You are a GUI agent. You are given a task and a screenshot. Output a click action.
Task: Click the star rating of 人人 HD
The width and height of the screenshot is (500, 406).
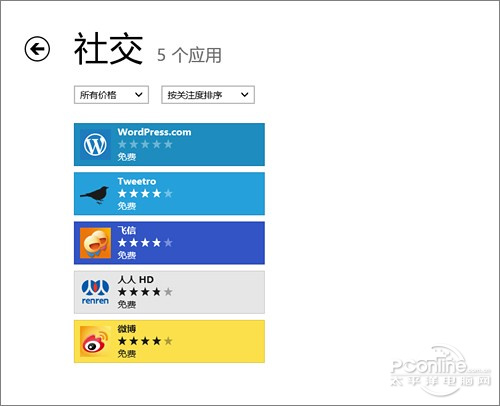click(145, 292)
